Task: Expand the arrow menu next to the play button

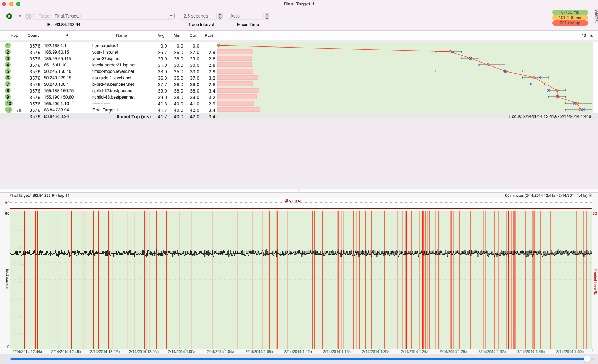Action: click(20, 16)
